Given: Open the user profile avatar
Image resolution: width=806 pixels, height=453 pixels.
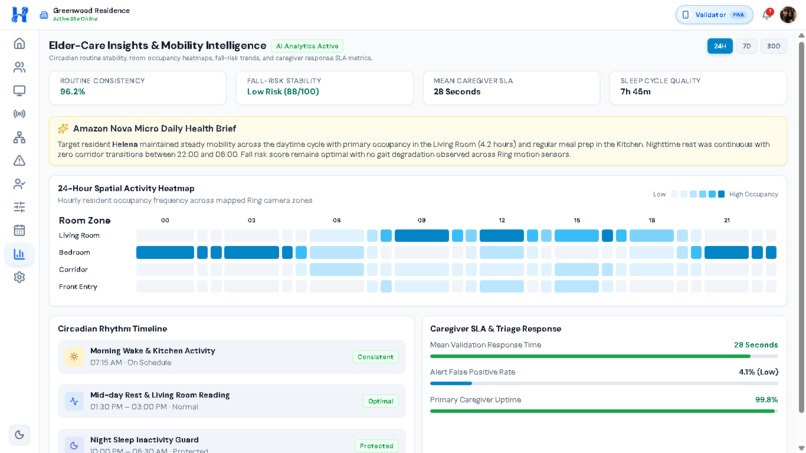Looking at the screenshot, I should [x=788, y=15].
